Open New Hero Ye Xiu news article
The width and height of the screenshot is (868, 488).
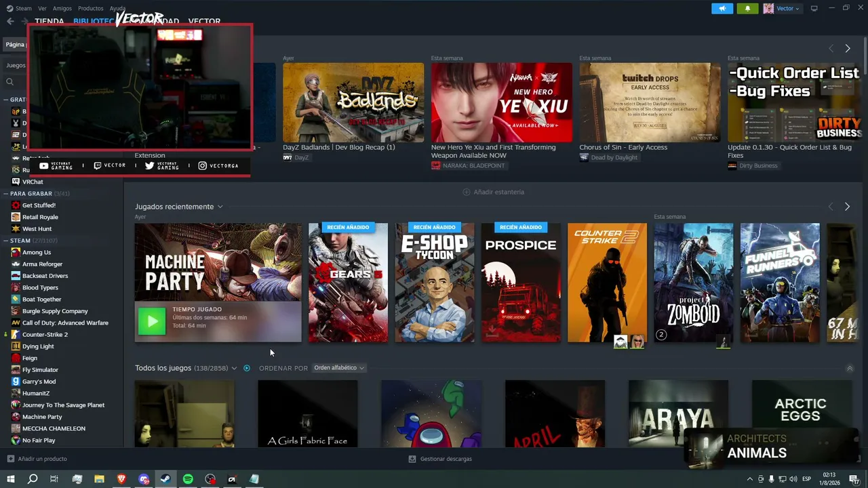pos(501,103)
